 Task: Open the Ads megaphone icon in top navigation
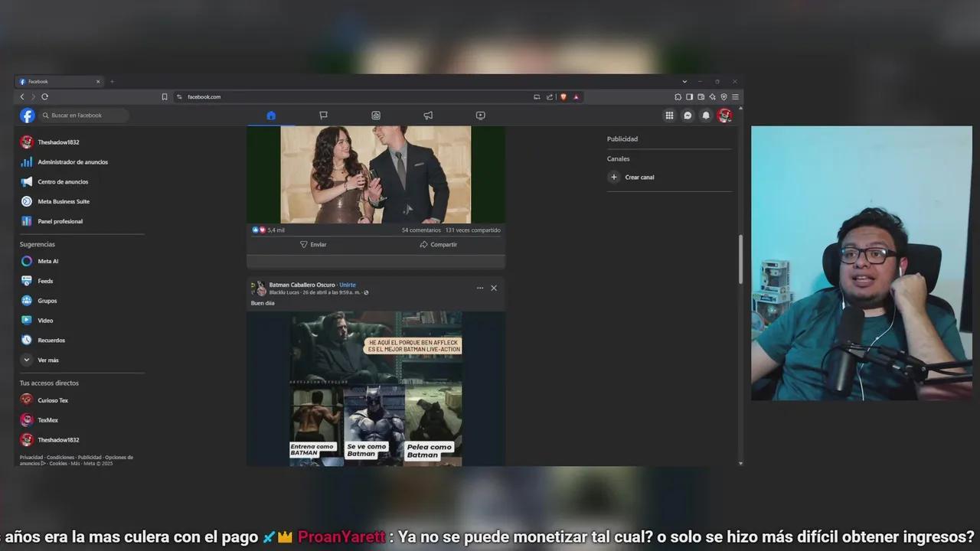(x=428, y=116)
